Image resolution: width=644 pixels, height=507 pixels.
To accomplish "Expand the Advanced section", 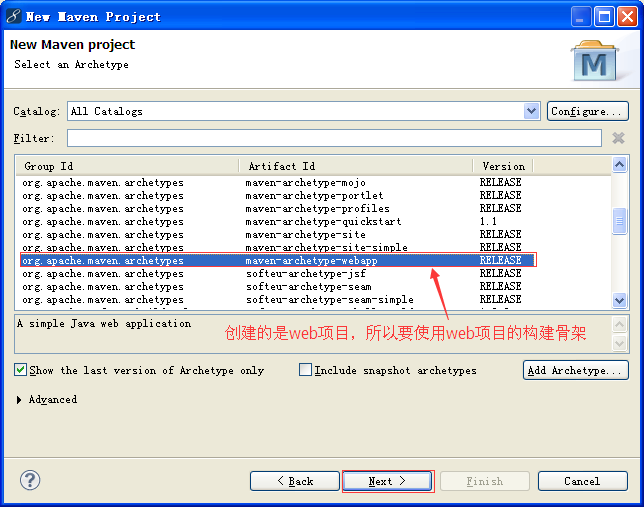I will pos(19,400).
